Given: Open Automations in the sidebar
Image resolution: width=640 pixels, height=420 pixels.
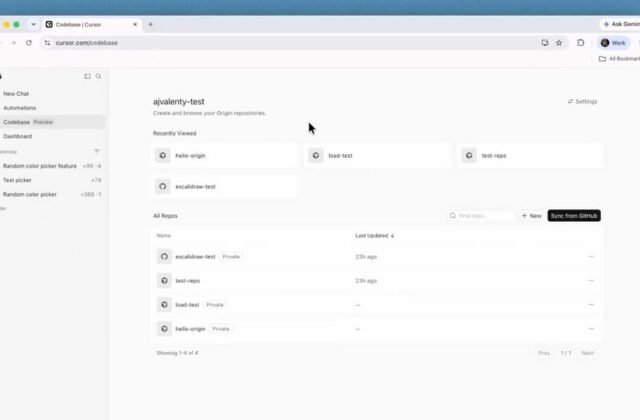Looking at the screenshot, I should [x=20, y=108].
